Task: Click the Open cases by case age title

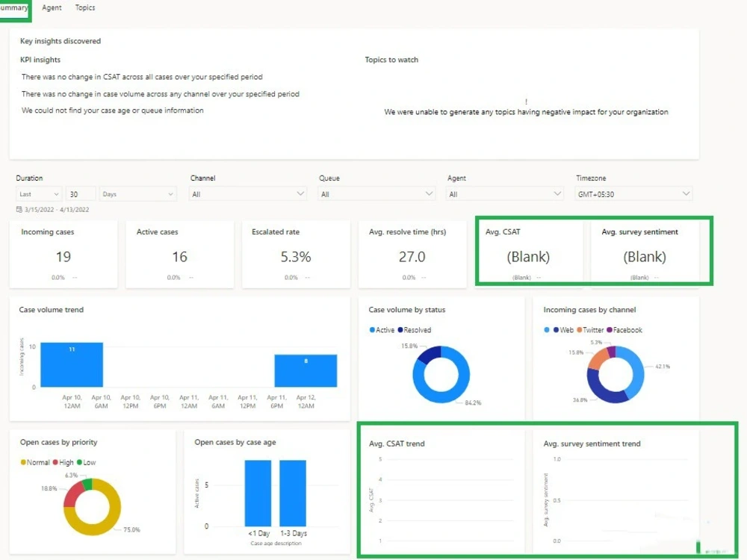Action: pos(235,442)
